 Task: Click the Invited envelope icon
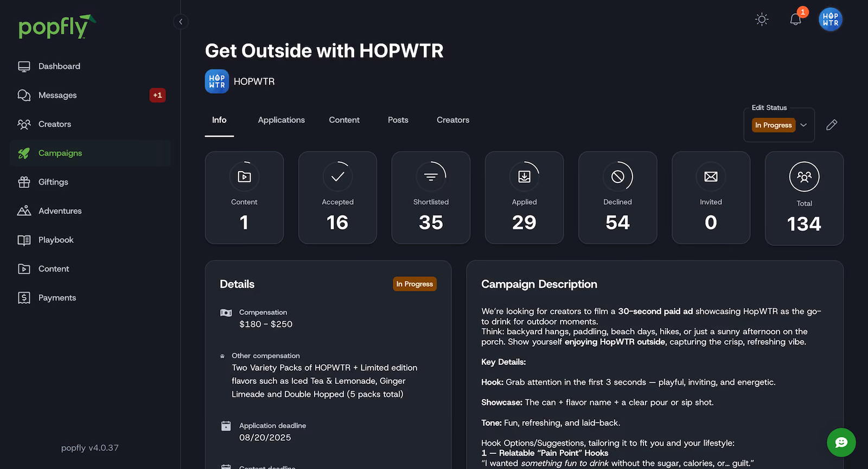click(x=711, y=176)
